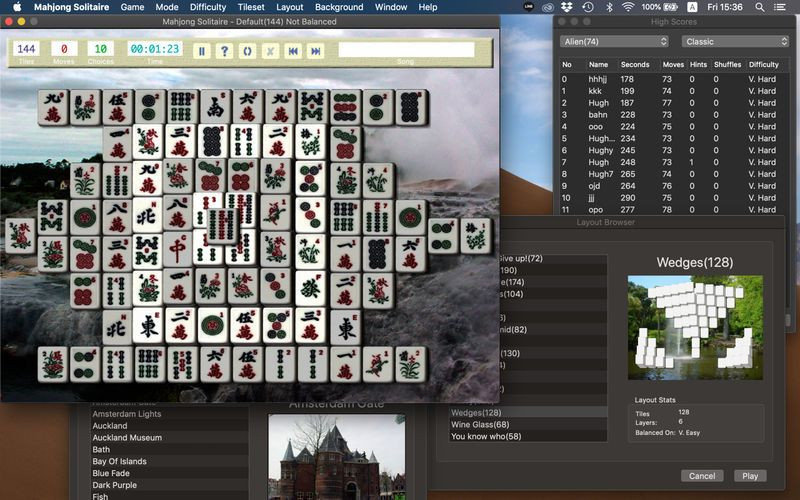800x500 pixels.
Task: Select Auckland Museum in the background list
Action: (169, 438)
